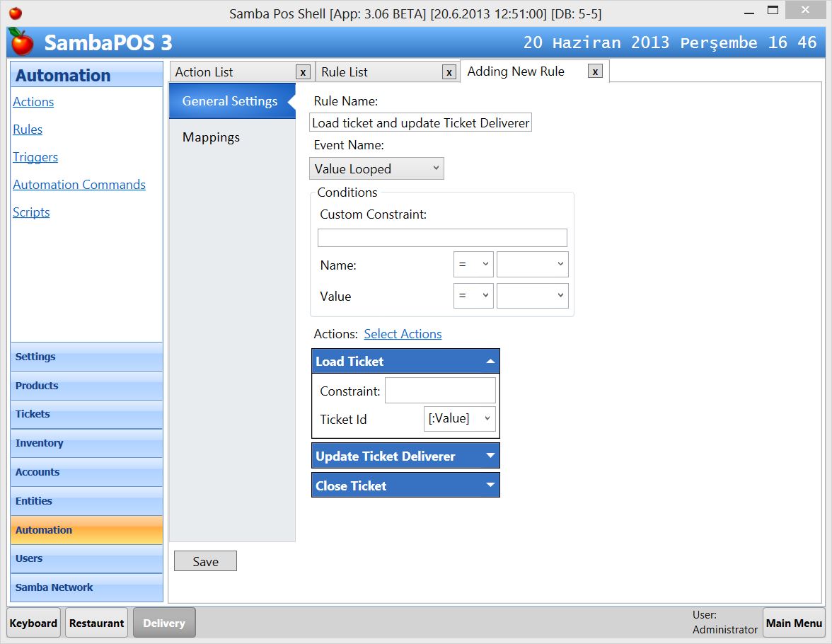Expand the Update Ticket Deliverer action

(x=490, y=455)
